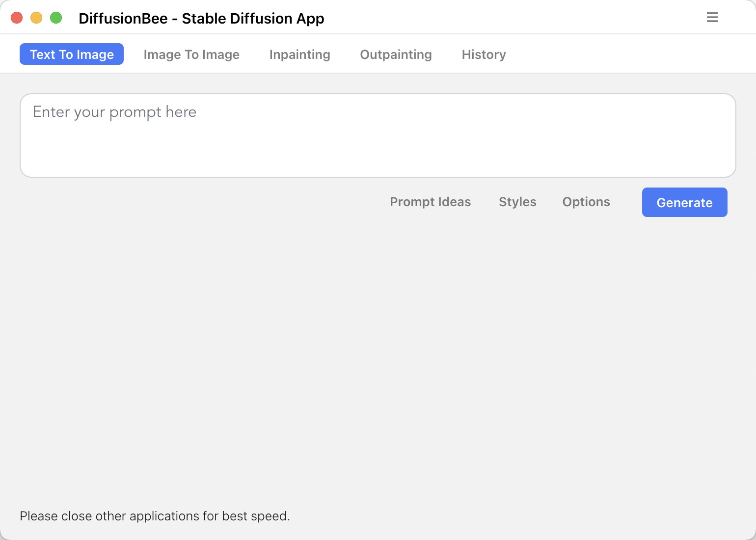Image resolution: width=756 pixels, height=540 pixels.
Task: Go to the Outpainting tab
Action: coord(396,54)
